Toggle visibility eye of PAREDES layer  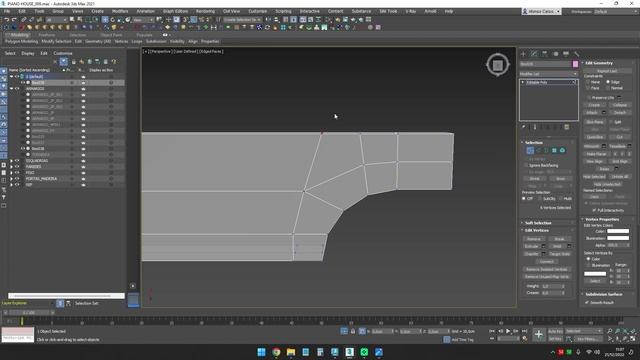point(17,167)
